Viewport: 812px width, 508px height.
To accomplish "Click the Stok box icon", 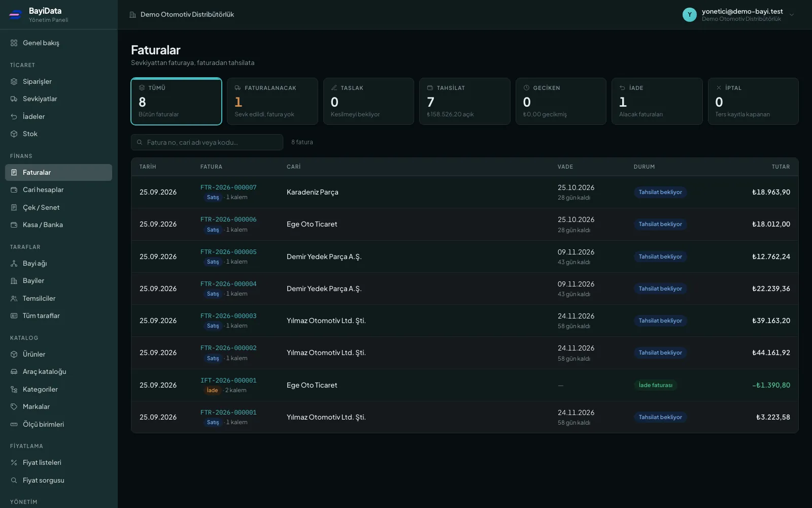I will tap(14, 134).
